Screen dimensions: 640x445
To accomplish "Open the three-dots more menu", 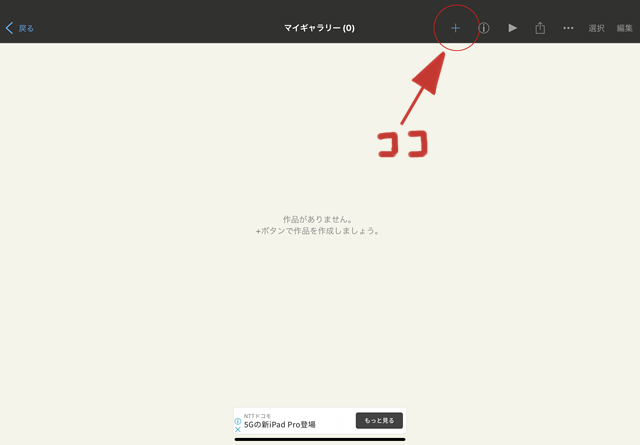I will 568,28.
